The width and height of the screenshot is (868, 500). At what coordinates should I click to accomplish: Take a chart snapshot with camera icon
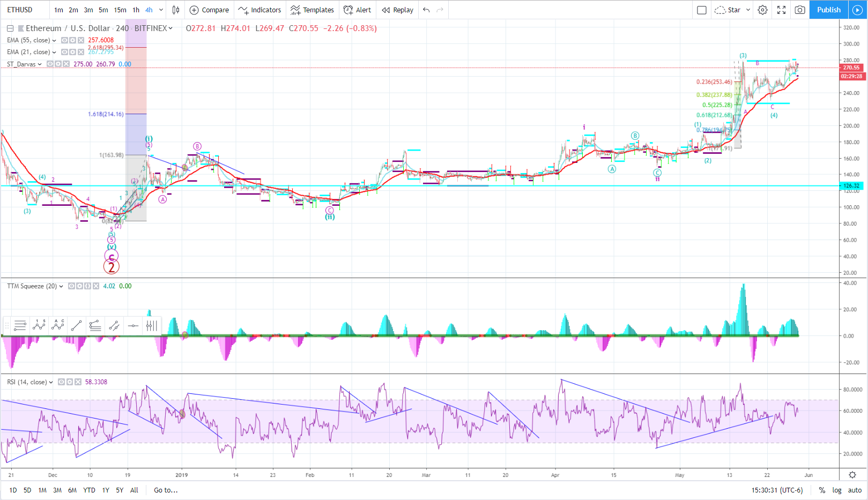click(x=799, y=10)
